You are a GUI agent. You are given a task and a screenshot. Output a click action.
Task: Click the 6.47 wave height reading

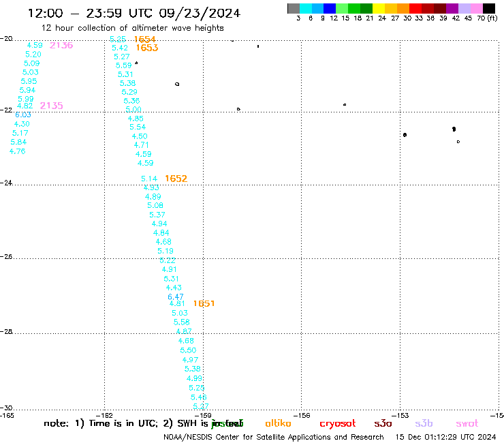(176, 296)
